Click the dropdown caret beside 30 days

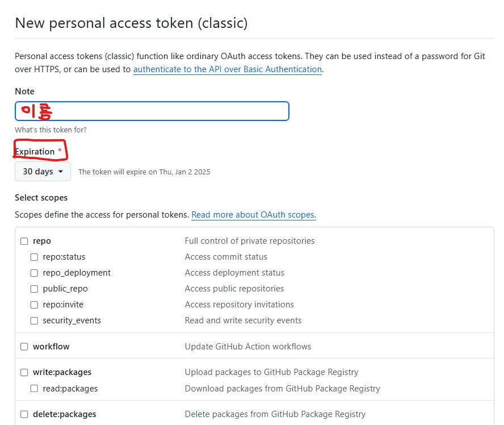pos(61,172)
